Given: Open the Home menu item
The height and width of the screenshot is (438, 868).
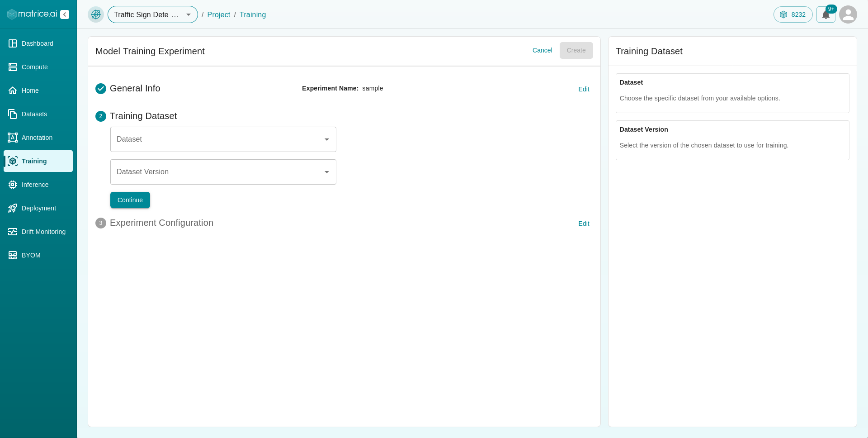Looking at the screenshot, I should click(x=38, y=90).
